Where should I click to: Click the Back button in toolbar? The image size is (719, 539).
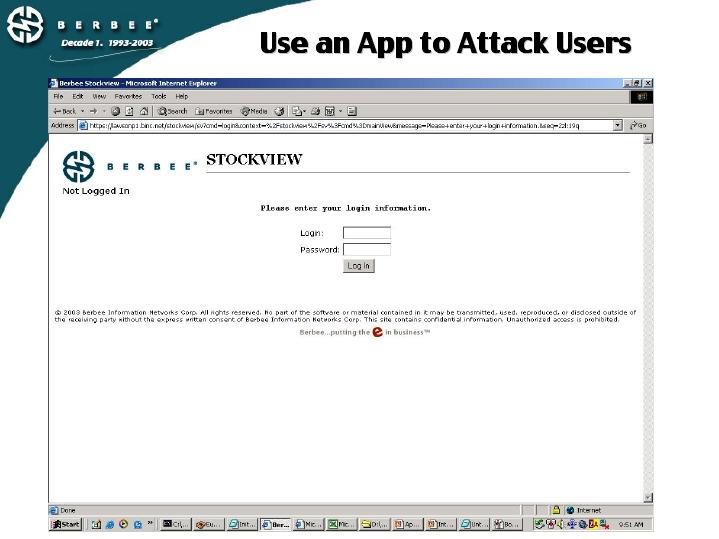pyautogui.click(x=66, y=111)
